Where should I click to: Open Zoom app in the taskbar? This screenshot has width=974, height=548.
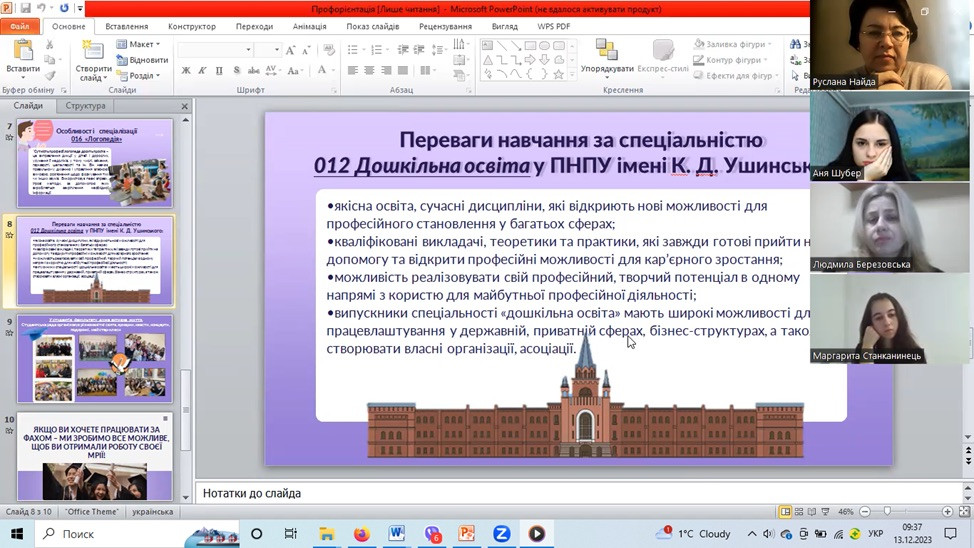tap(501, 534)
